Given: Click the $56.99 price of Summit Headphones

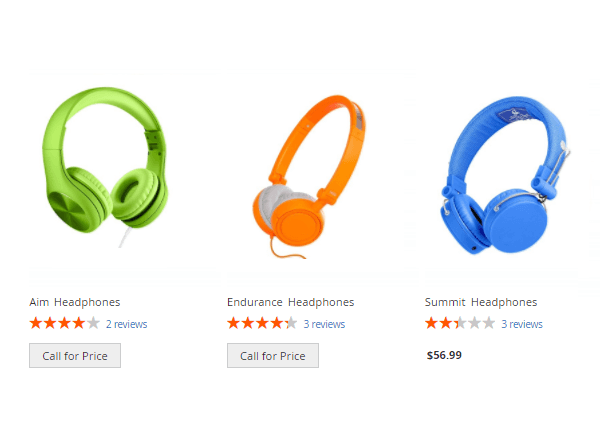Looking at the screenshot, I should tap(444, 355).
